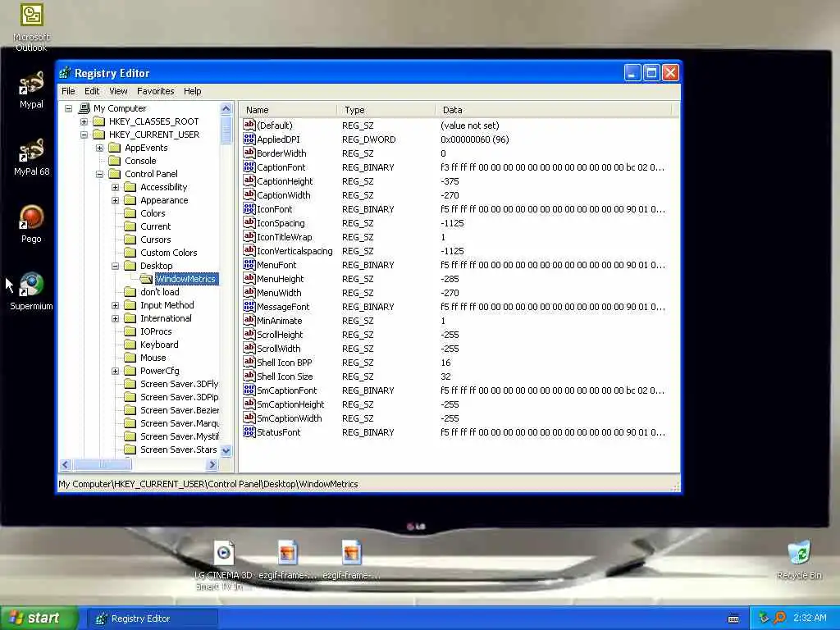Click Registry Editor taskbar button

[153, 619]
